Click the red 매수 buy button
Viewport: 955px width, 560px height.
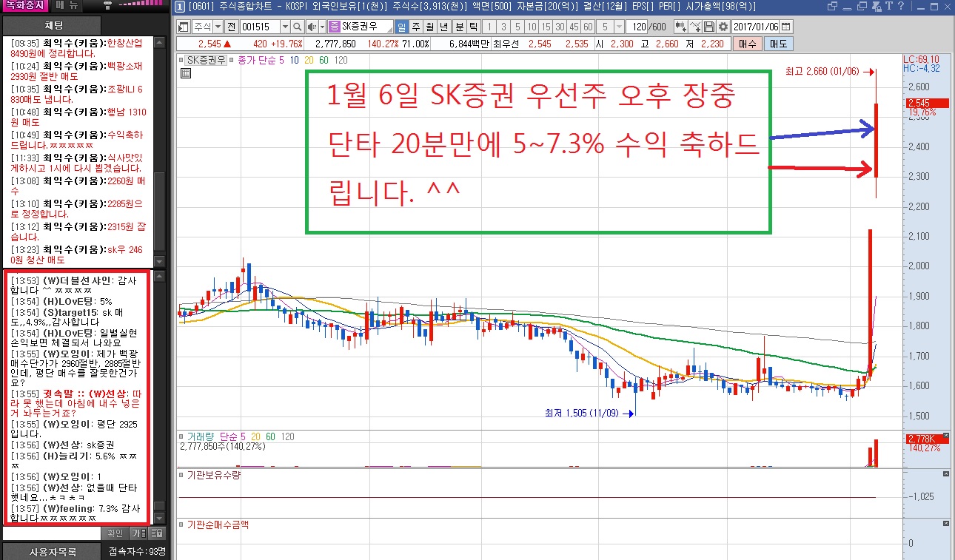click(749, 44)
